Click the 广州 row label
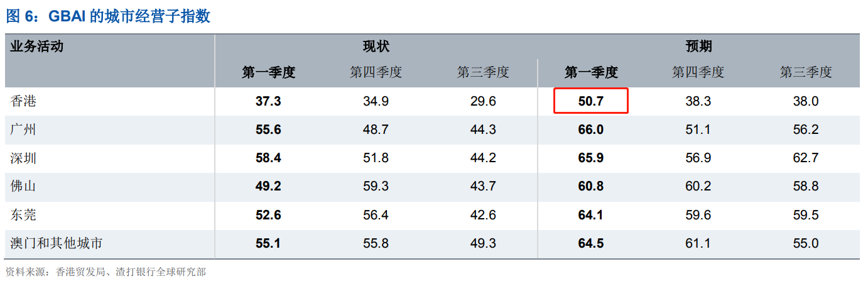 click(24, 129)
